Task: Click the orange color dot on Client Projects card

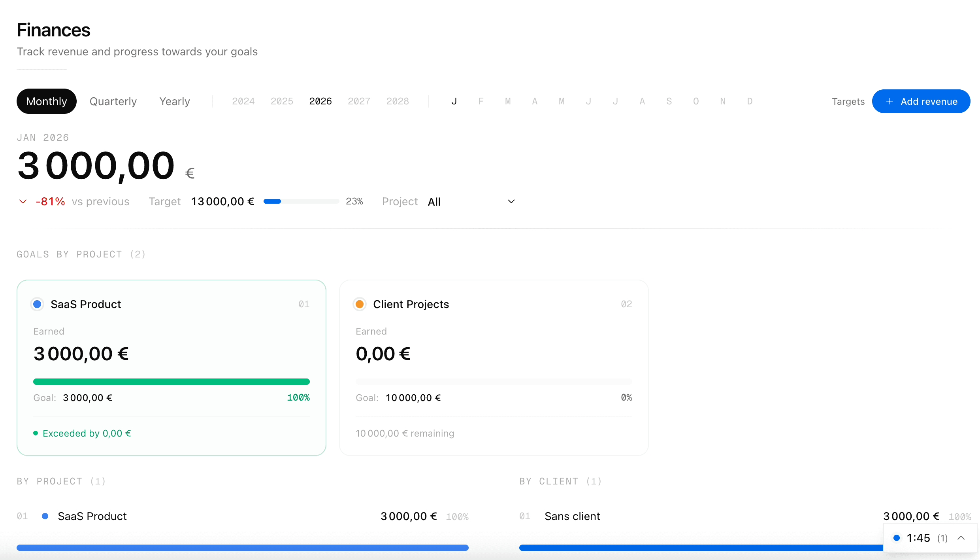Action: click(360, 304)
